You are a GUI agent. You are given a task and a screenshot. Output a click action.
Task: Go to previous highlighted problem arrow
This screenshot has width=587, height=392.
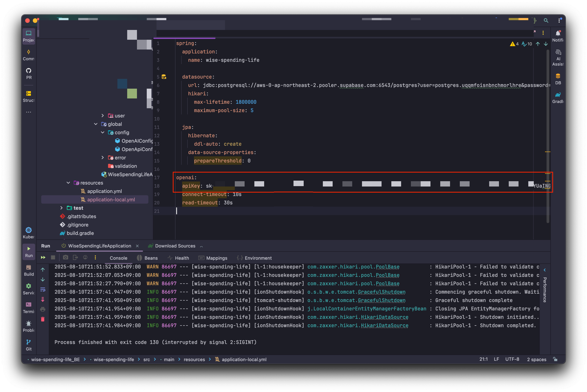(537, 44)
